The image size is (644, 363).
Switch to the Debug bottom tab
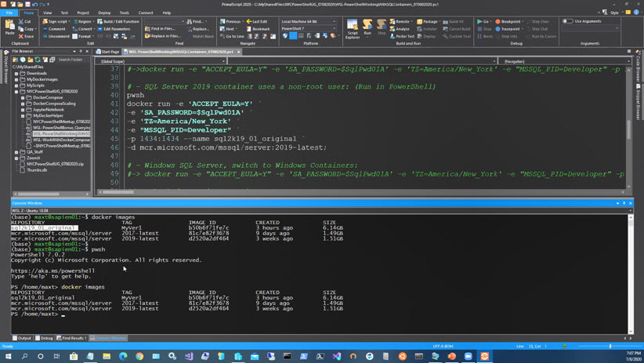44,339
